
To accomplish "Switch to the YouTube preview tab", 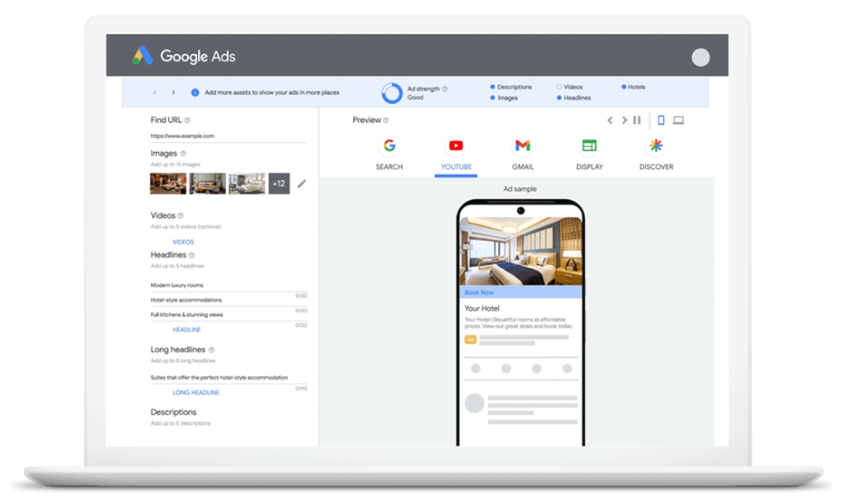I will [456, 155].
